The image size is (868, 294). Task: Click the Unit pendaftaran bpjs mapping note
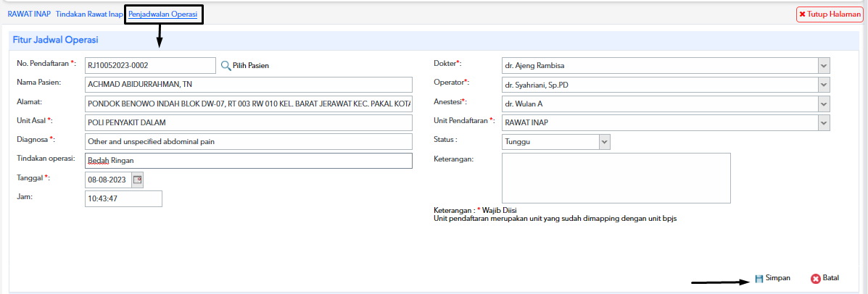pos(555,218)
